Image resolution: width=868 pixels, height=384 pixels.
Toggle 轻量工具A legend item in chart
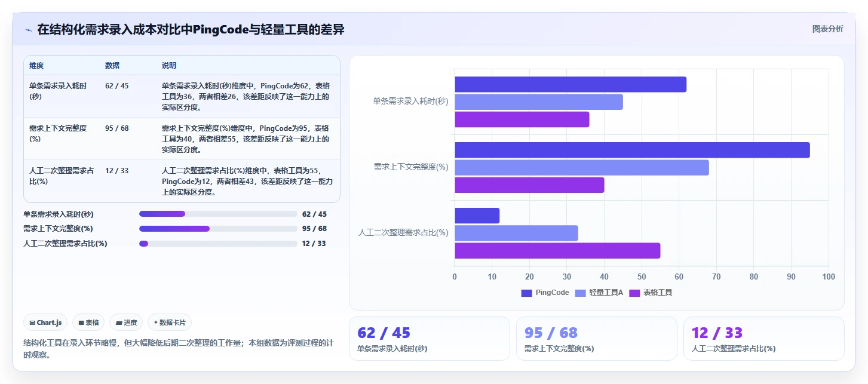(x=599, y=293)
